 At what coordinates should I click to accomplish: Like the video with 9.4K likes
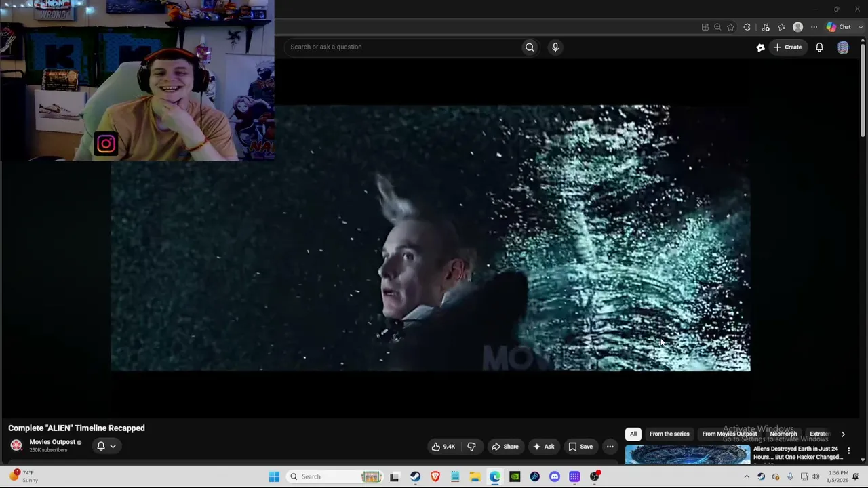[x=443, y=447]
